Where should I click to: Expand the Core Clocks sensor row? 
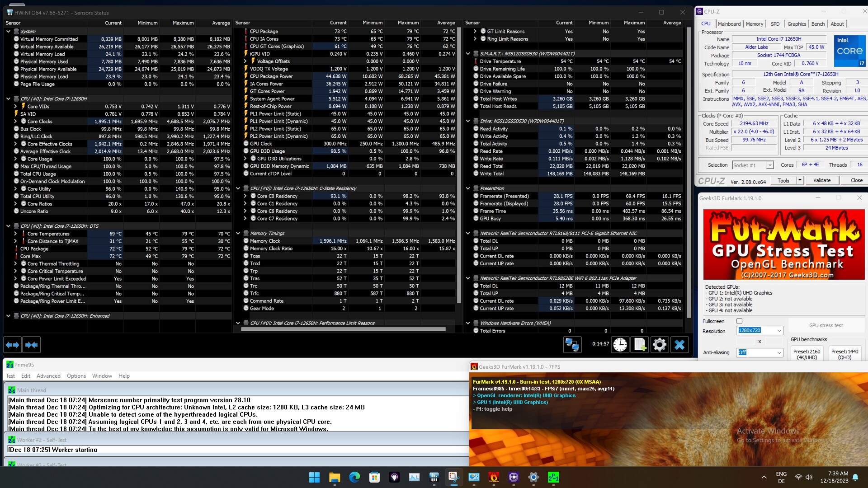tap(15, 122)
